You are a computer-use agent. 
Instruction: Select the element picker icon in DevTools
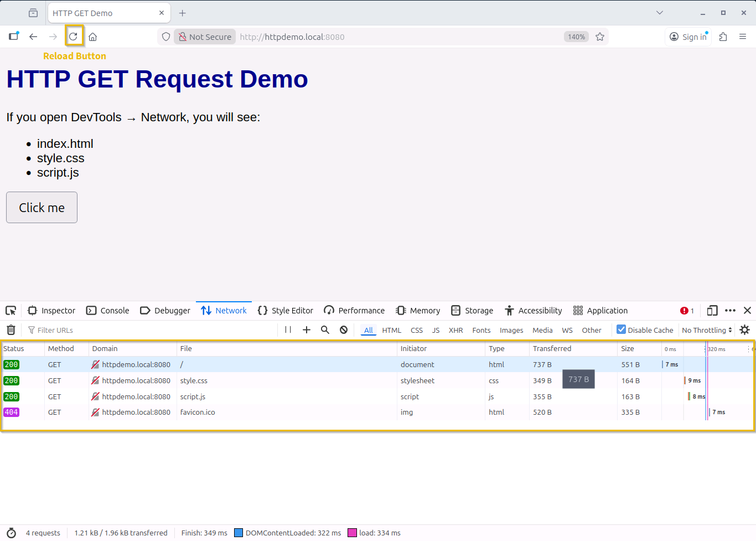(11, 310)
